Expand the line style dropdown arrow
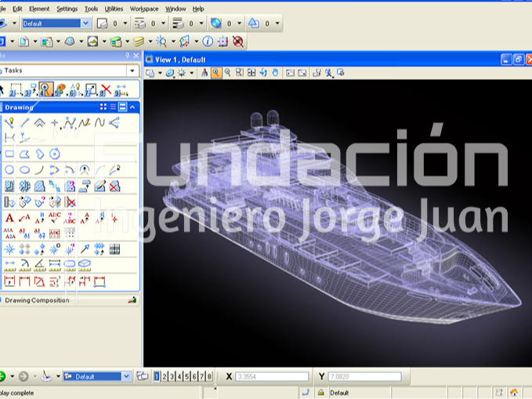This screenshot has width=532, height=399. pos(163,23)
